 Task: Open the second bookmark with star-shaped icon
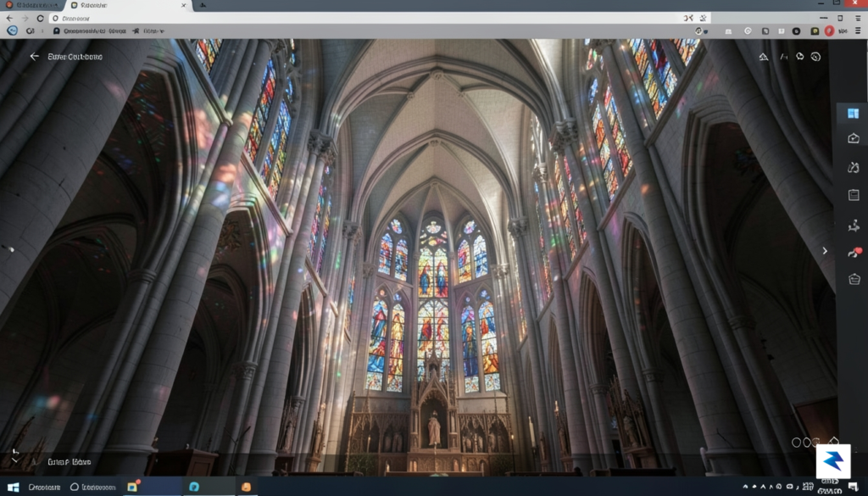click(x=147, y=31)
